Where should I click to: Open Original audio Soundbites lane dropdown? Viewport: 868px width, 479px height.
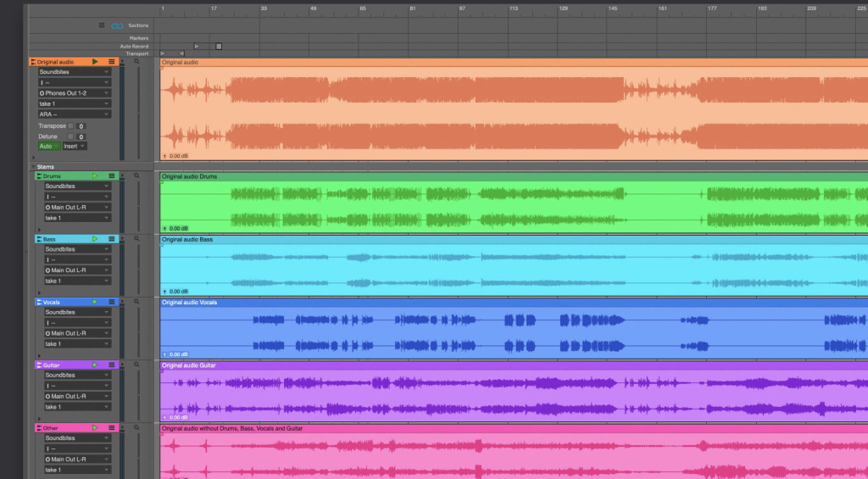point(75,72)
